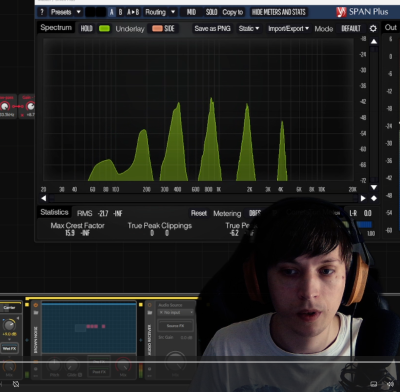
Task: Open the SPAN Plus settings gear
Action: click(x=373, y=29)
